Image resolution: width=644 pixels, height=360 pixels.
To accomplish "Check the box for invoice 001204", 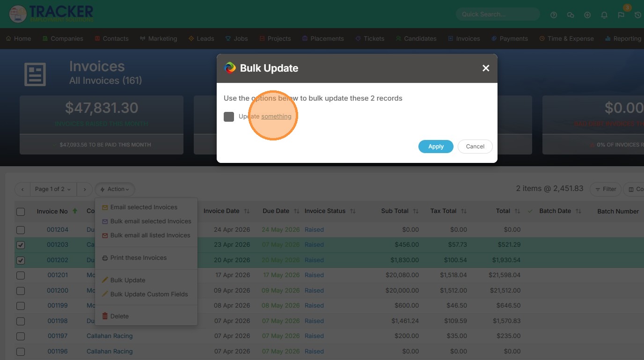I will tap(21, 230).
